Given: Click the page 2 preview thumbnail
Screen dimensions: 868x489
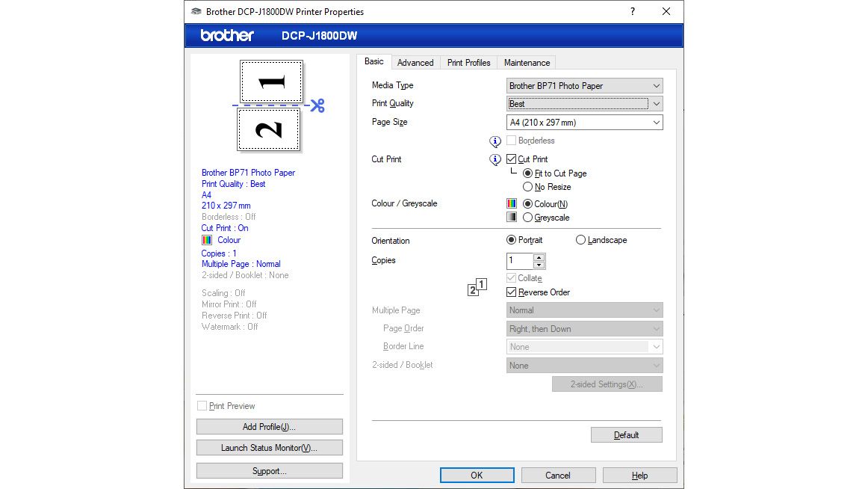Looking at the screenshot, I should [x=268, y=129].
